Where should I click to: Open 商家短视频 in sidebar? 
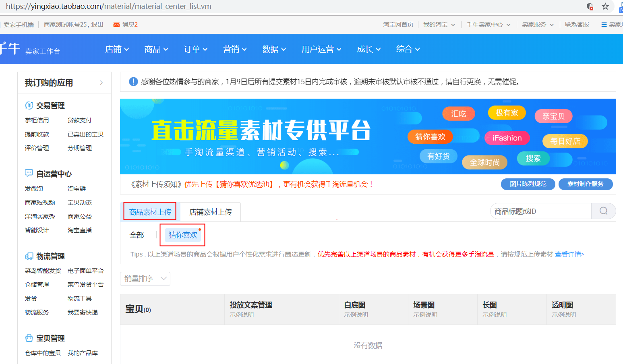(x=40, y=203)
